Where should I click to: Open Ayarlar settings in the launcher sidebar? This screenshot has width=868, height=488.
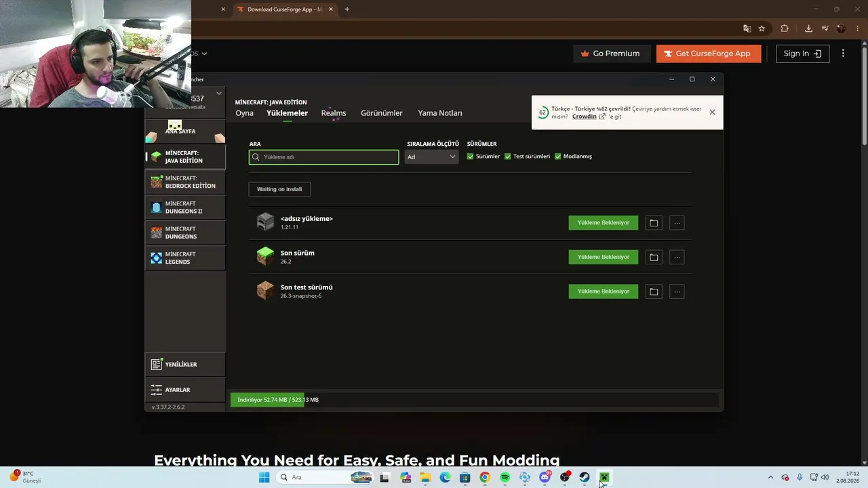point(185,390)
